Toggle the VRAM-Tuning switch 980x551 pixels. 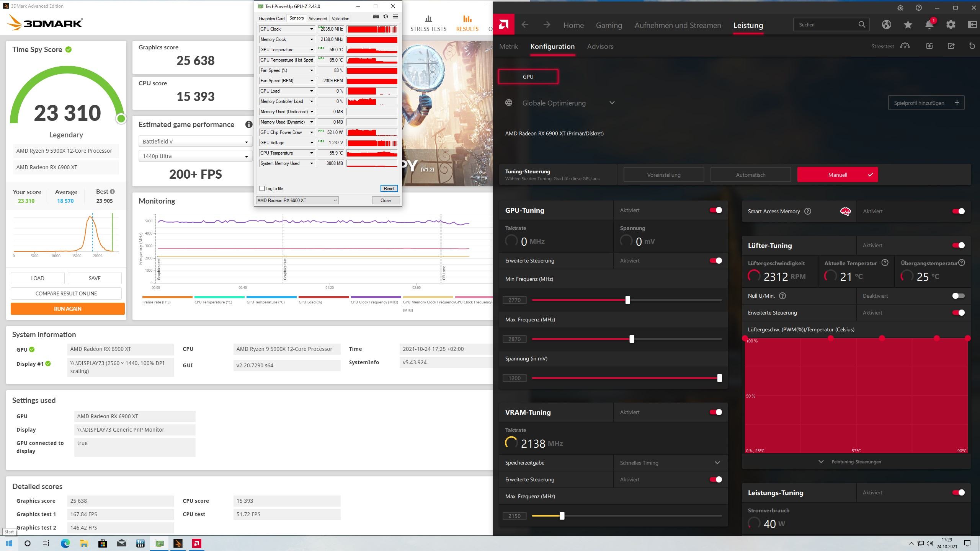click(716, 412)
